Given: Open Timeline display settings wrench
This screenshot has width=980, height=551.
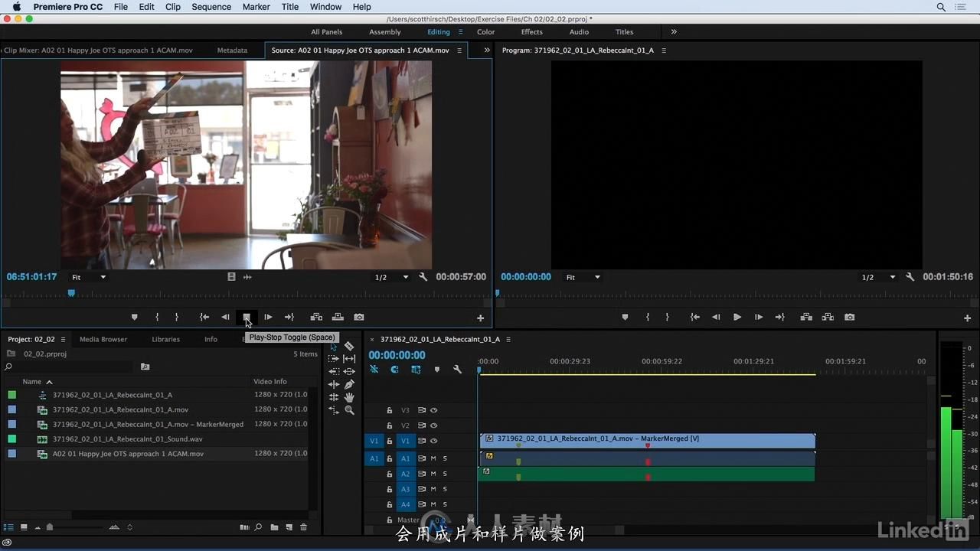Looking at the screenshot, I should (457, 370).
